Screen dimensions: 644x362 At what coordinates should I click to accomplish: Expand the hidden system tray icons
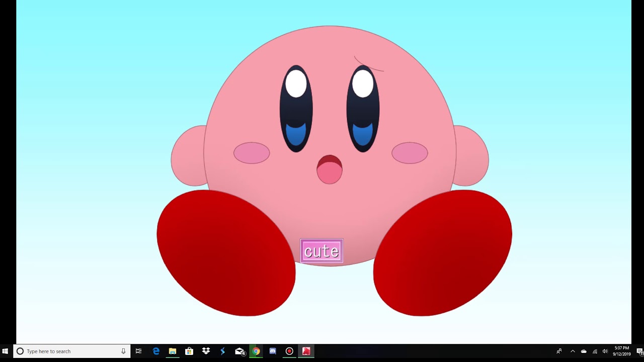pyautogui.click(x=573, y=351)
